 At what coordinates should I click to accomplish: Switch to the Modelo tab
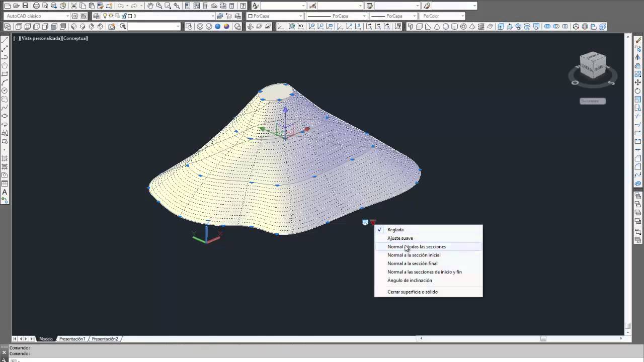click(46, 339)
